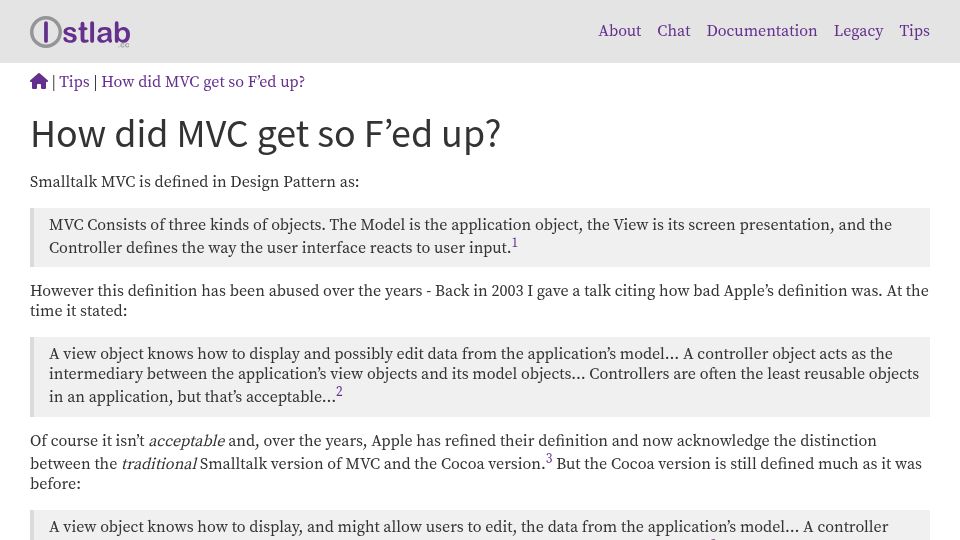The image size is (960, 540).
Task: Open Tips from the top navigation bar
Action: tap(914, 31)
